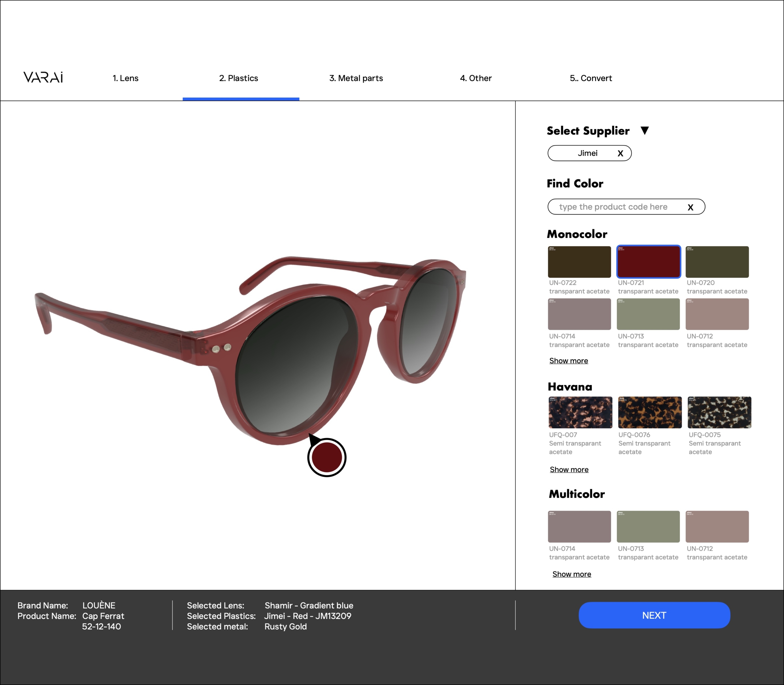Expand Monocolor Show more options
The width and height of the screenshot is (784, 685).
tap(569, 361)
